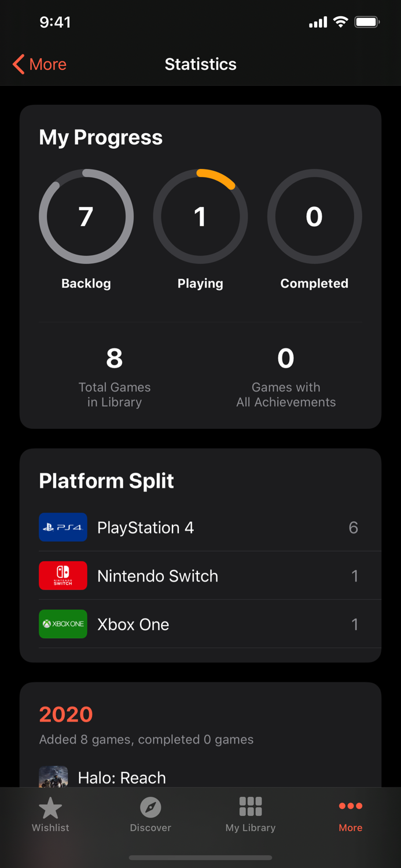Tap the More ellipsis icon
This screenshot has width=401, height=868.
click(351, 806)
